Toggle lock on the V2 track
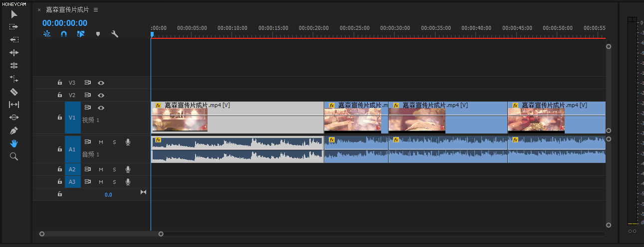Screen dimensions: 644x247 point(60,95)
